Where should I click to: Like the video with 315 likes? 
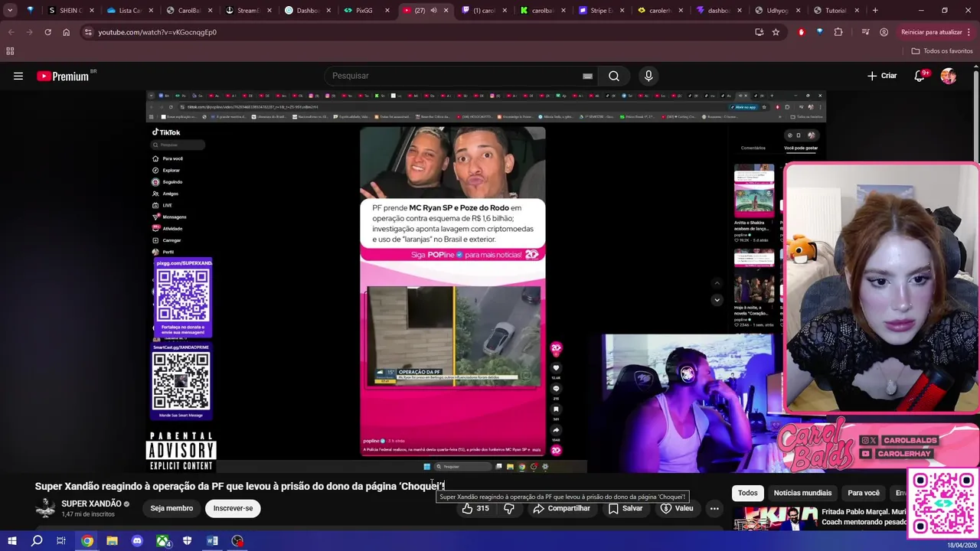click(x=475, y=508)
